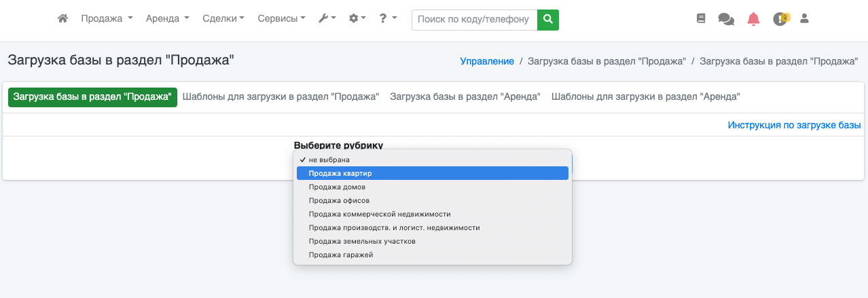Open the gear settings menu
The image size is (868, 298).
pos(357,19)
